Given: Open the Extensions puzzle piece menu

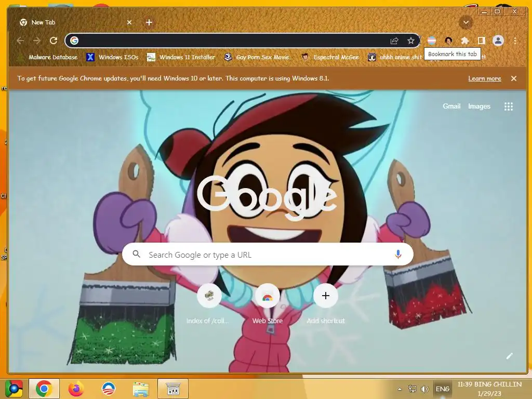Looking at the screenshot, I should point(465,41).
